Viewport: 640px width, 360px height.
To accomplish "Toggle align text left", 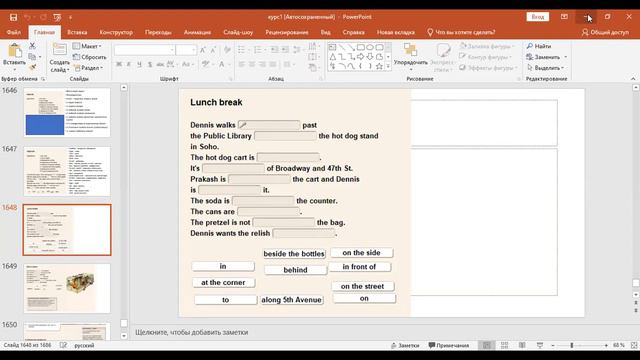I will (x=242, y=64).
